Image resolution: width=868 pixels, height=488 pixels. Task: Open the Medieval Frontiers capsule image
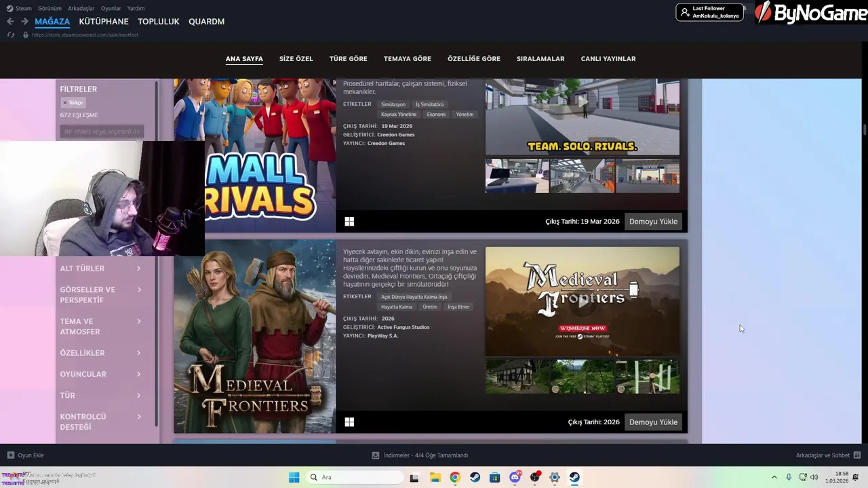255,336
